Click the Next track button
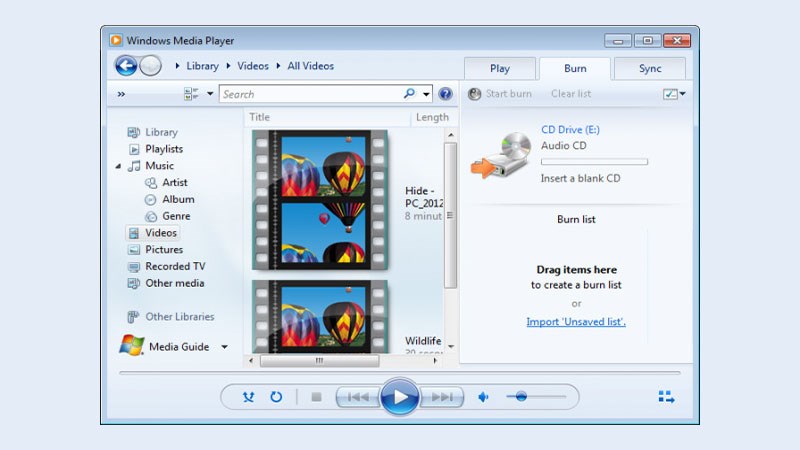Image resolution: width=800 pixels, height=450 pixels. click(441, 397)
